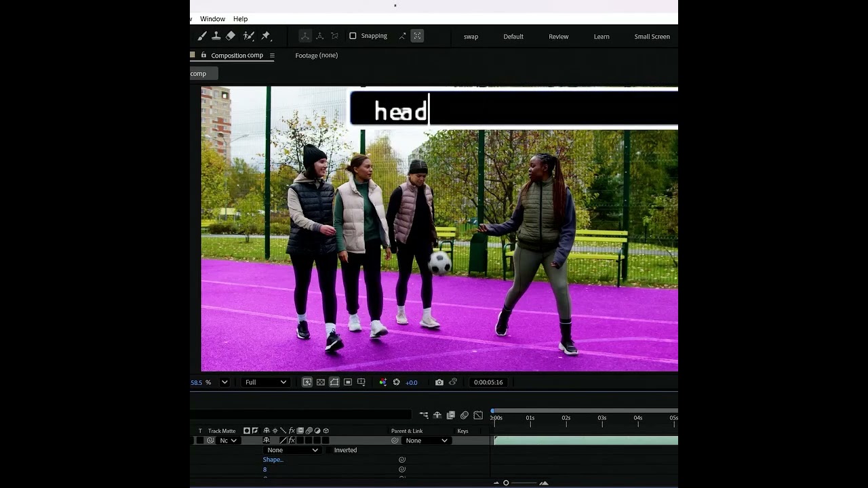Screen dimensions: 868x488
Task: Select the Eraser tool
Action: pos(231,36)
